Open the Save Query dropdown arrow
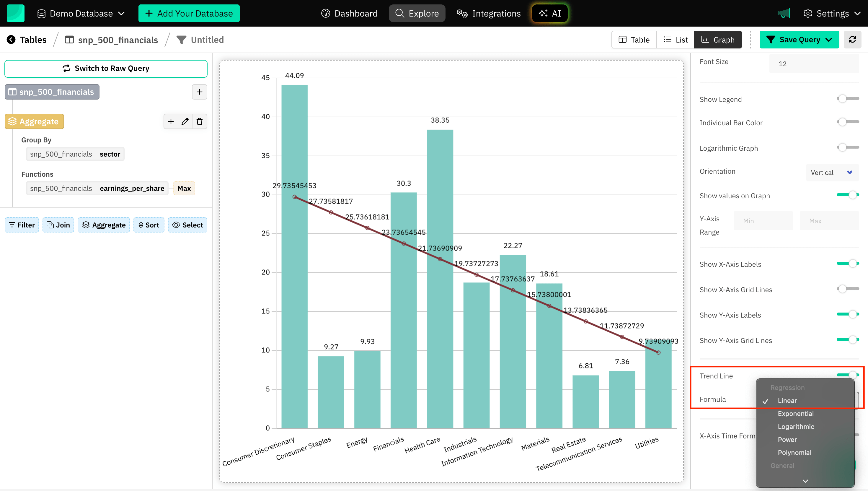This screenshot has width=868, height=491. [x=829, y=40]
